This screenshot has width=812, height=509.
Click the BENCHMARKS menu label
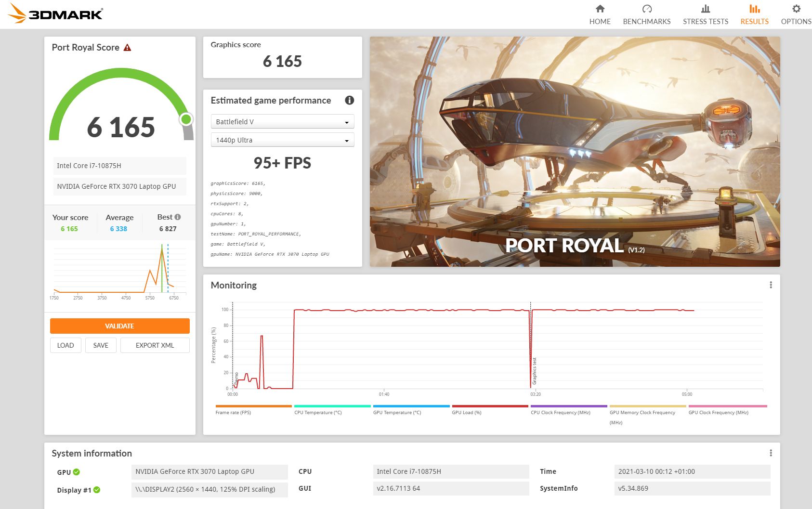tap(647, 22)
